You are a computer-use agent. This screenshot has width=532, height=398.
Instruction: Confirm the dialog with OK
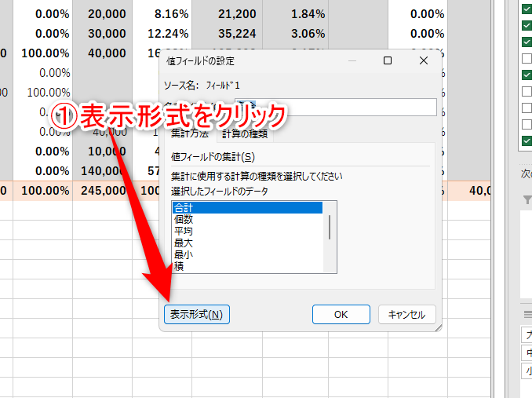pyautogui.click(x=341, y=314)
